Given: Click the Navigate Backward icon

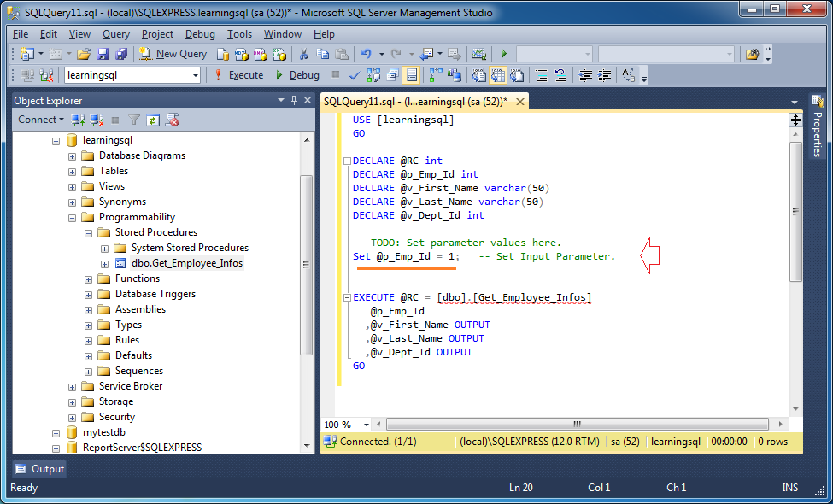Looking at the screenshot, I should coord(426,54).
